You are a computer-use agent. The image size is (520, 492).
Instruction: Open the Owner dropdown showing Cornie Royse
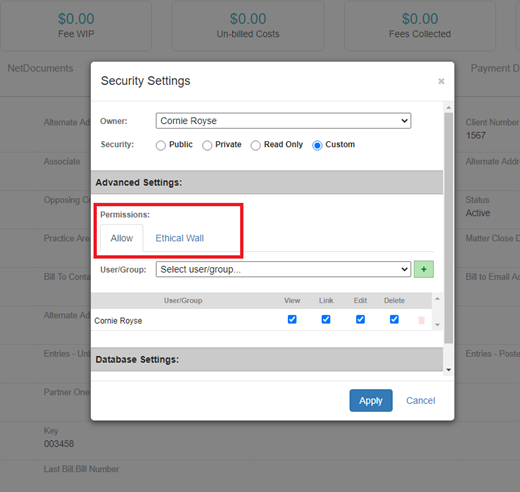tap(283, 121)
